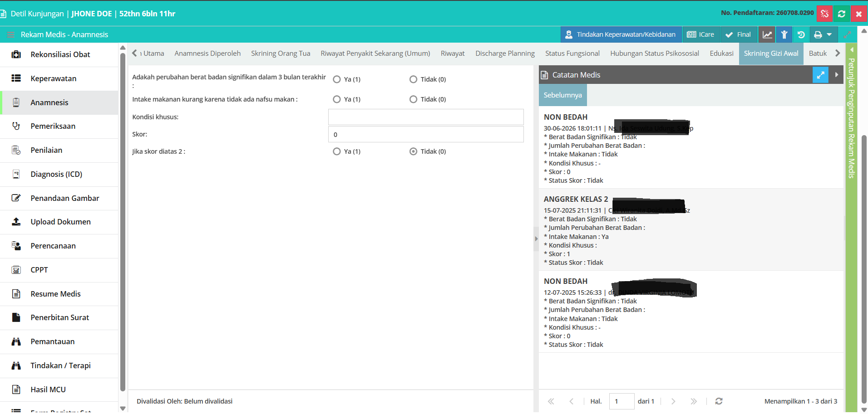Click the history undo icon in toolbar

[x=801, y=34]
